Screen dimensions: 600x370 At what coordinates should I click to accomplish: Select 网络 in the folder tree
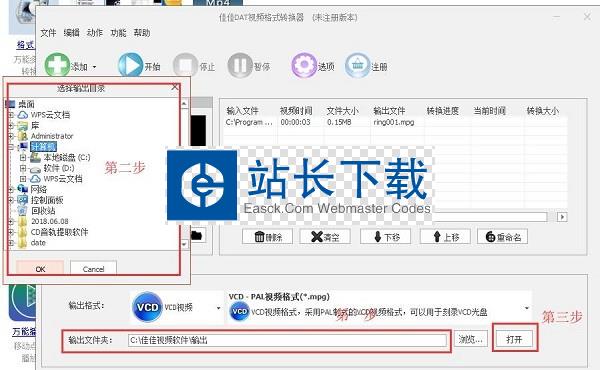tap(39, 189)
